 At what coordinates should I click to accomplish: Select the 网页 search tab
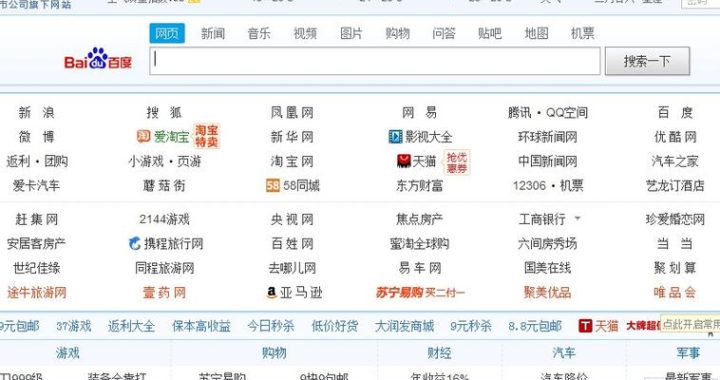click(x=167, y=34)
